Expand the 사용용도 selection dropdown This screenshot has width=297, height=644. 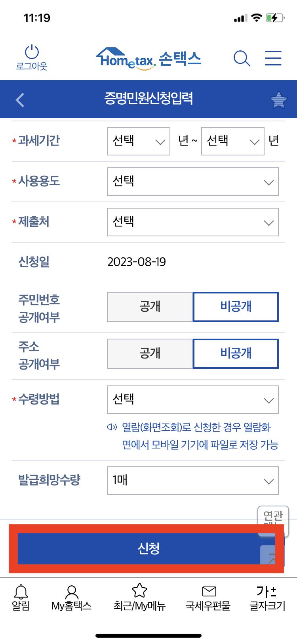[x=192, y=182]
